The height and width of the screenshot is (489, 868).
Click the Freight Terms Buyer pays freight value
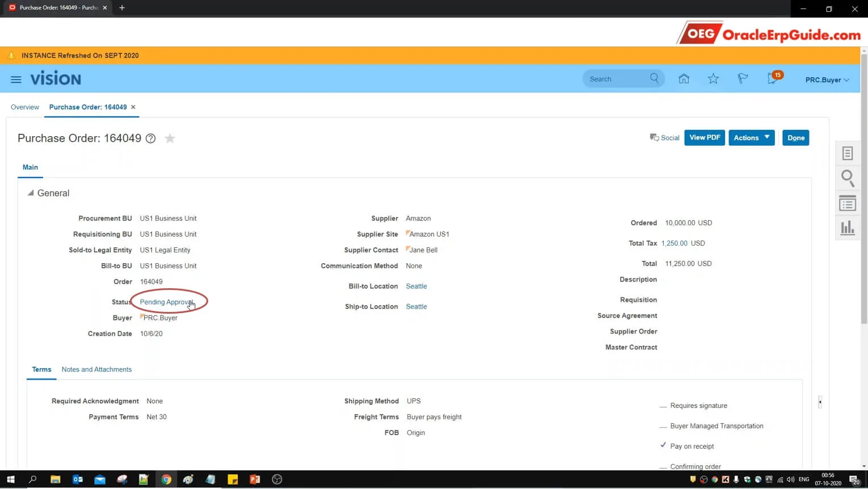(x=434, y=417)
